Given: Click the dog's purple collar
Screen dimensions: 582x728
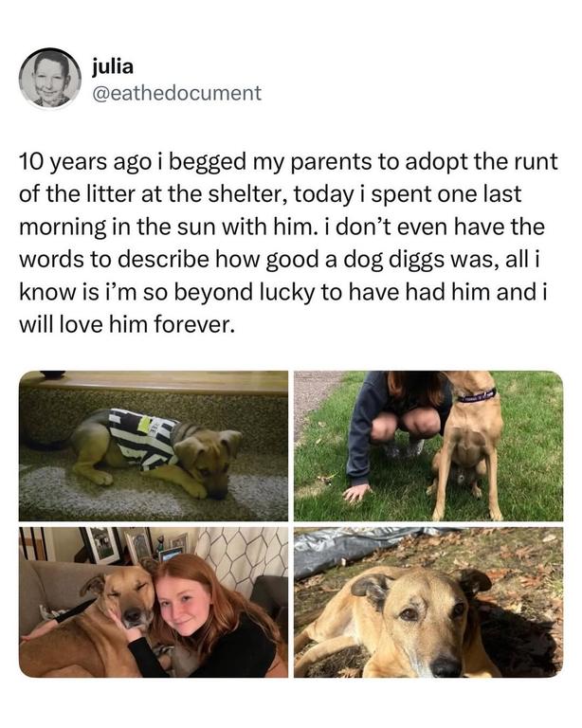Looking at the screenshot, I should click(477, 395).
